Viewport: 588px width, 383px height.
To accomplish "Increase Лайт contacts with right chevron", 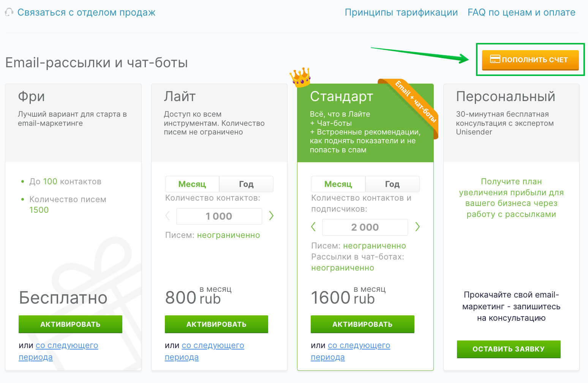I will coord(271,216).
